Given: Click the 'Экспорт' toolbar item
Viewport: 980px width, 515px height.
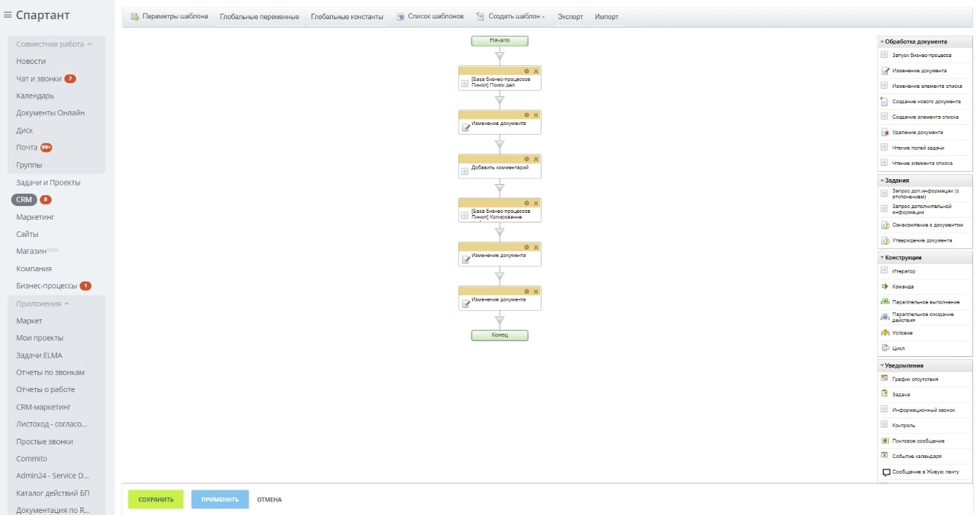Looking at the screenshot, I should pyautogui.click(x=570, y=16).
